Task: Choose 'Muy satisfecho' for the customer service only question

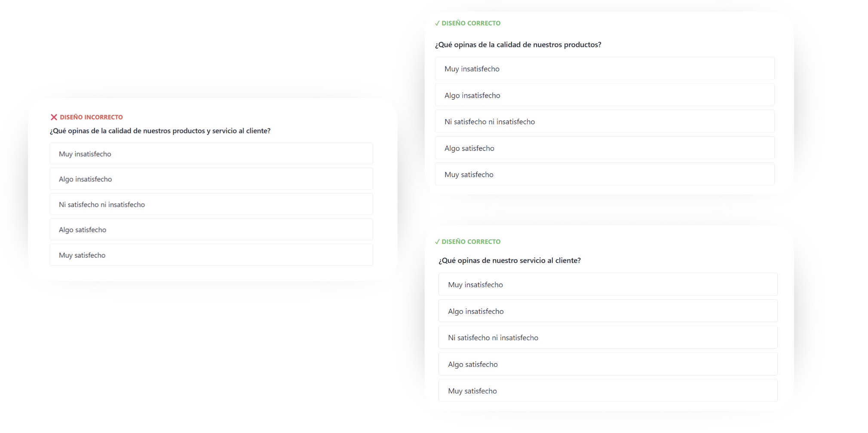Action: point(608,390)
